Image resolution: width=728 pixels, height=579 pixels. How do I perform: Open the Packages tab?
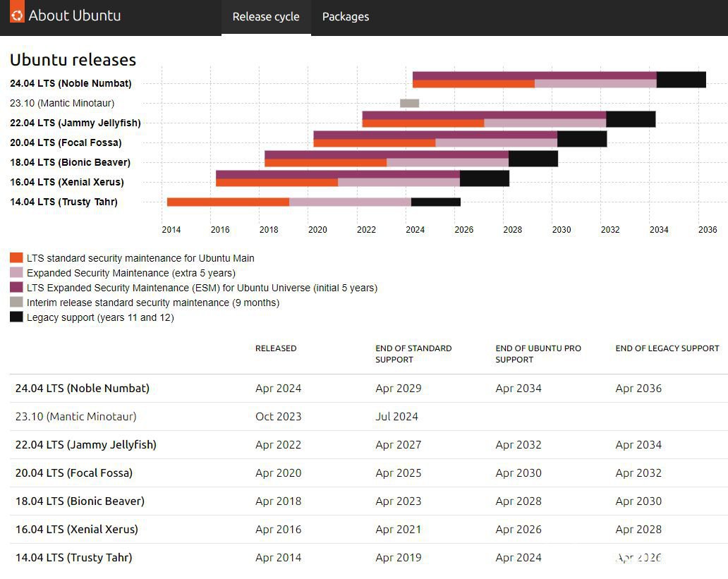coord(346,17)
